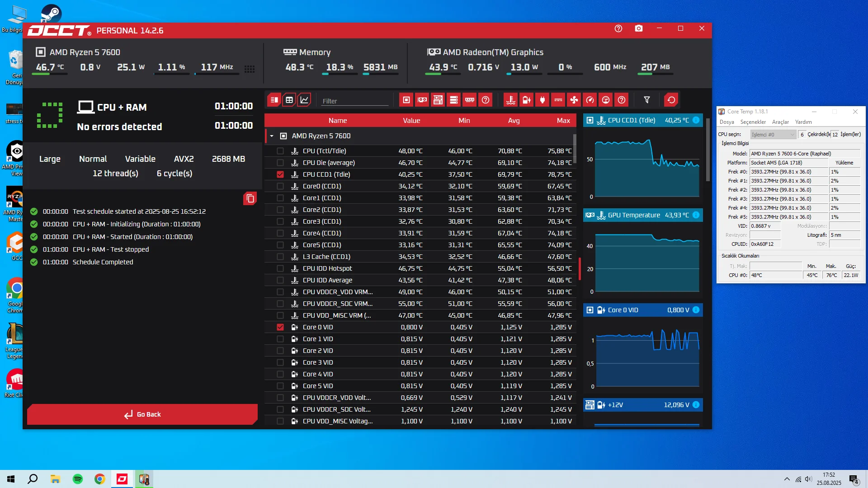Click the funnel filter options icon
Image resolution: width=868 pixels, height=488 pixels.
pos(647,100)
